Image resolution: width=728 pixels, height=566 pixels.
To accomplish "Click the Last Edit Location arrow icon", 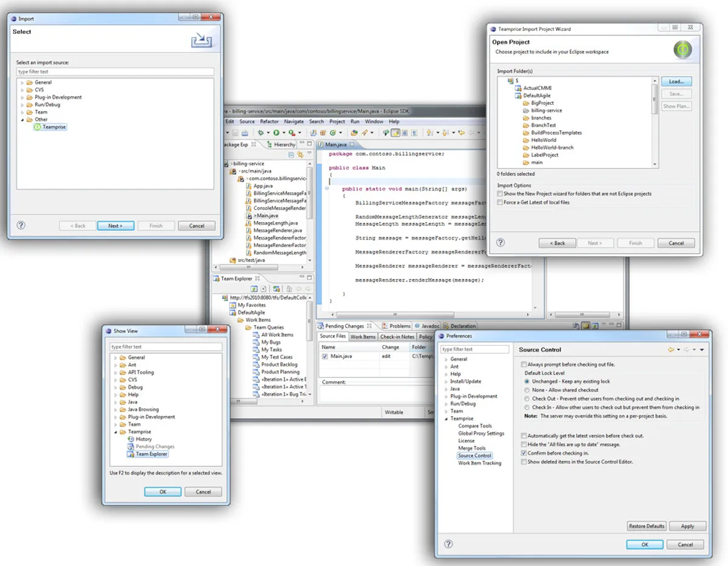I will 461,132.
